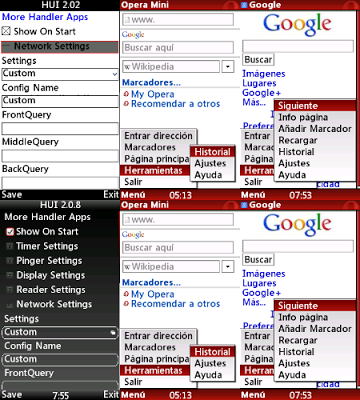Tap Save softkey in HUI 2.02
This screenshot has height=400, width=360.
tap(12, 195)
